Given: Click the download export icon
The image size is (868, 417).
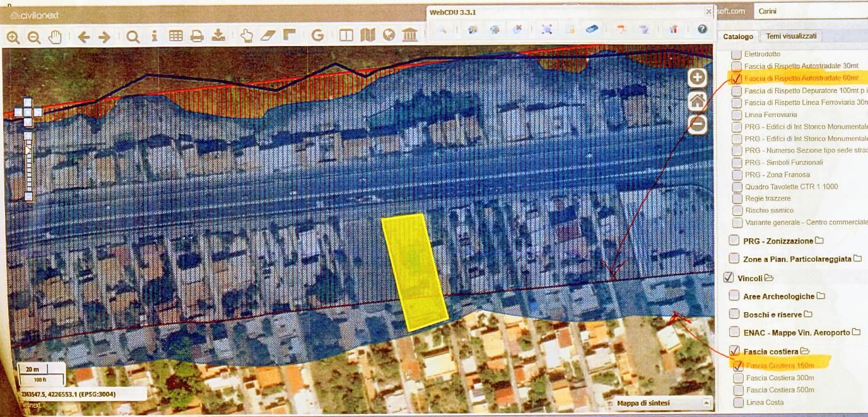Looking at the screenshot, I should (218, 35).
